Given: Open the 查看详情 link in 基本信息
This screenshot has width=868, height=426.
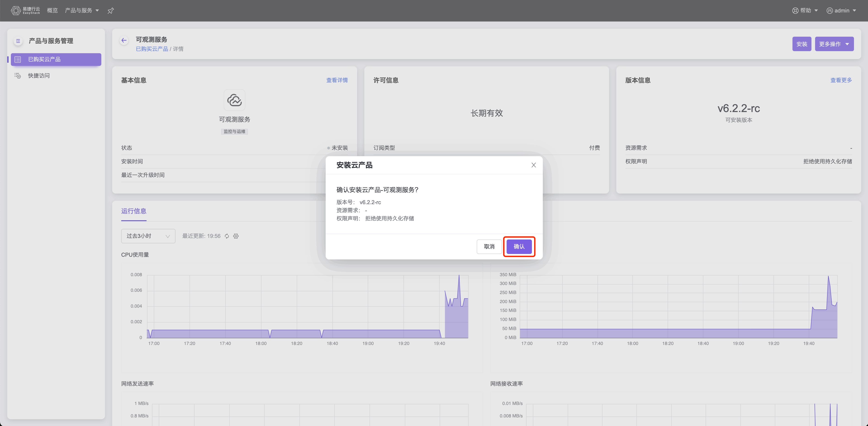Looking at the screenshot, I should (337, 80).
